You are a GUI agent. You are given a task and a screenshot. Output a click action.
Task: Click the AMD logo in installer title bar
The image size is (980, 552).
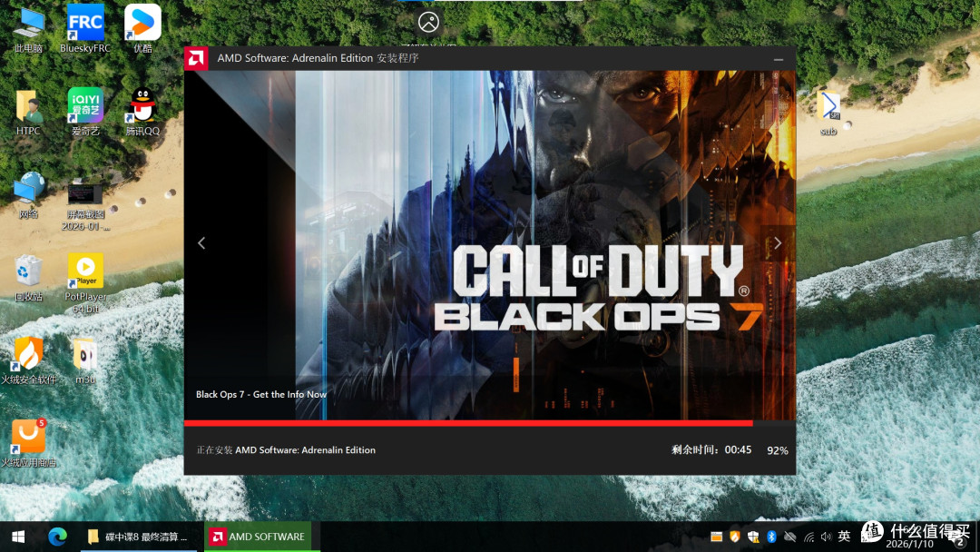coord(196,58)
